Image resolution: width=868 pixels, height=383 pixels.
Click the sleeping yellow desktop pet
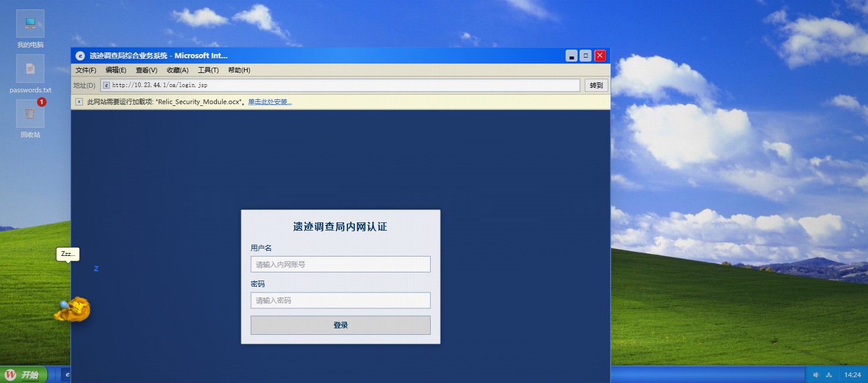click(73, 309)
